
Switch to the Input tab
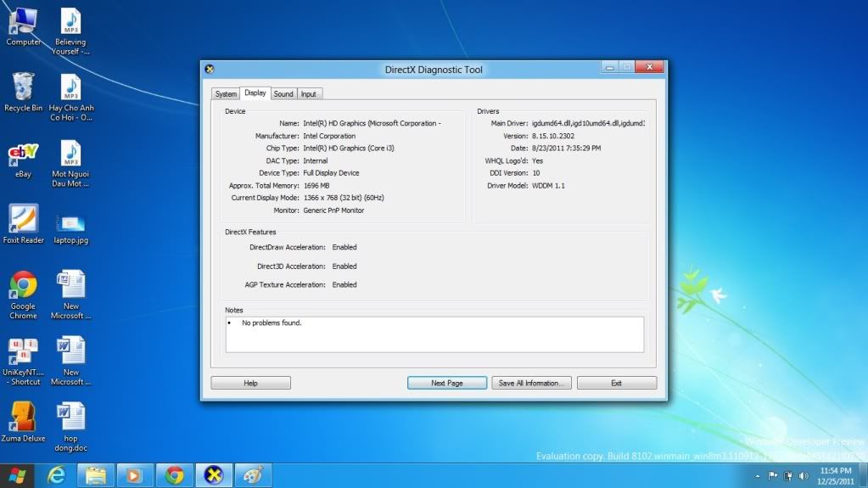point(308,93)
